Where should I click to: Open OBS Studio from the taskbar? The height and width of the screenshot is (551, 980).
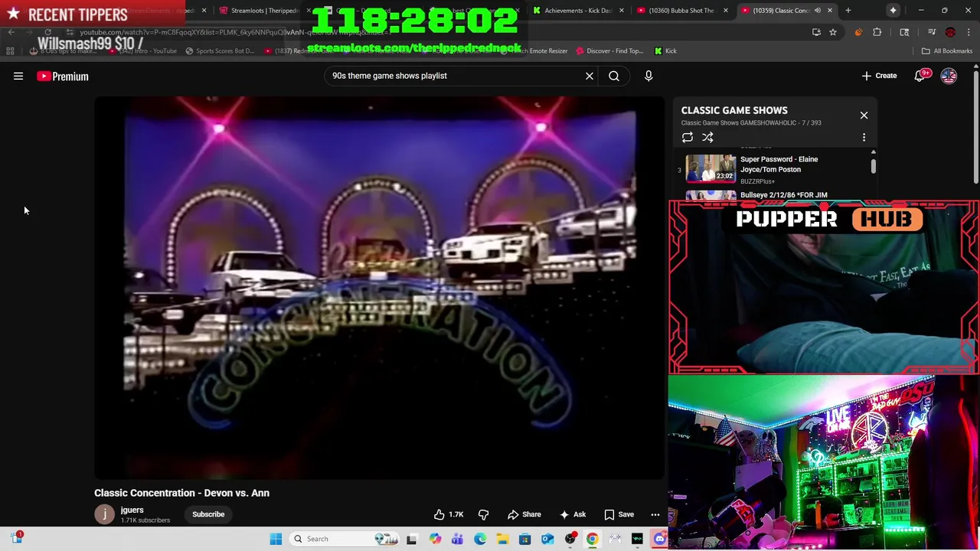tap(570, 539)
